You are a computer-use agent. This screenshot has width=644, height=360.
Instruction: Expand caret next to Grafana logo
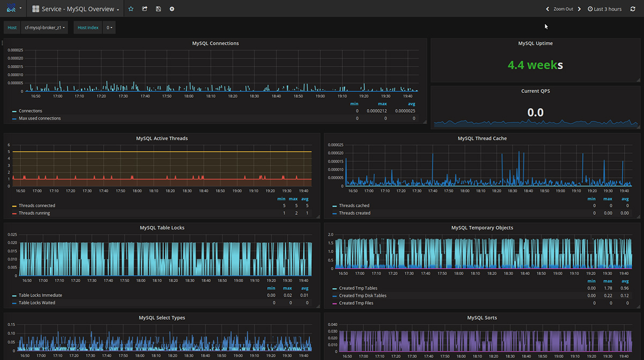pos(20,9)
